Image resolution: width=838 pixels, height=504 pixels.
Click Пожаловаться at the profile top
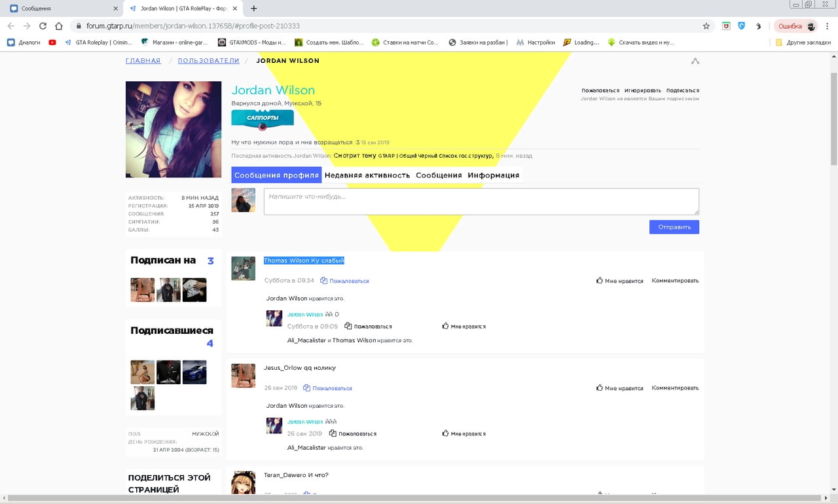click(x=600, y=90)
